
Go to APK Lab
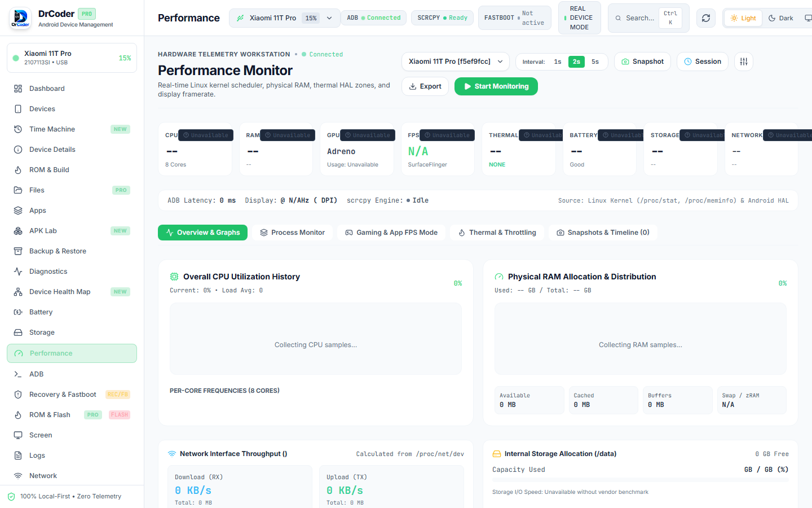coord(72,231)
